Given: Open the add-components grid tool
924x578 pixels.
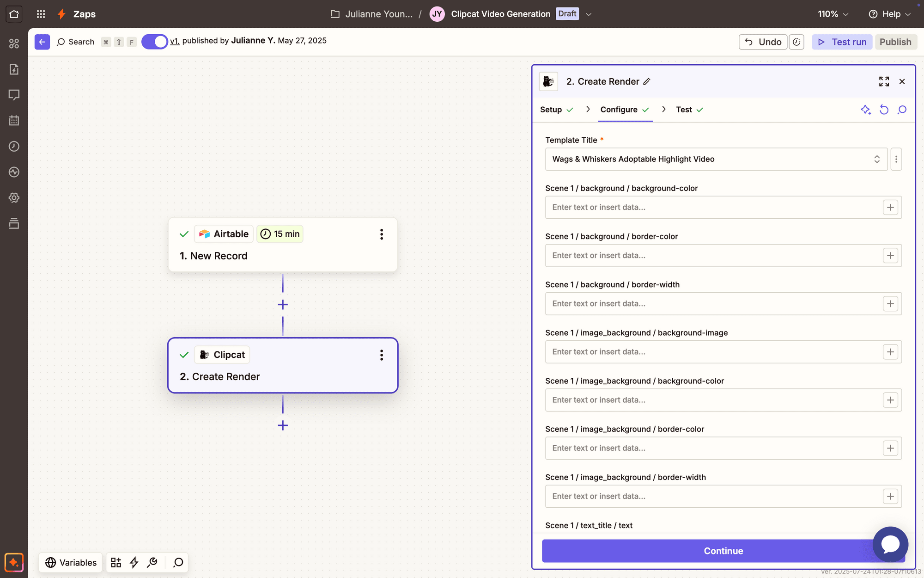Looking at the screenshot, I should [x=116, y=562].
